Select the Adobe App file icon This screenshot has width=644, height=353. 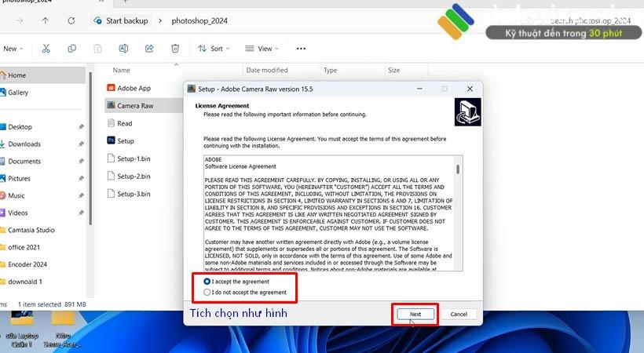click(111, 88)
